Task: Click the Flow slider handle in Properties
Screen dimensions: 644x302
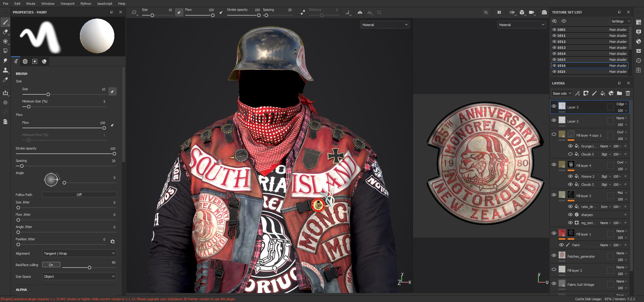Action: [x=104, y=128]
